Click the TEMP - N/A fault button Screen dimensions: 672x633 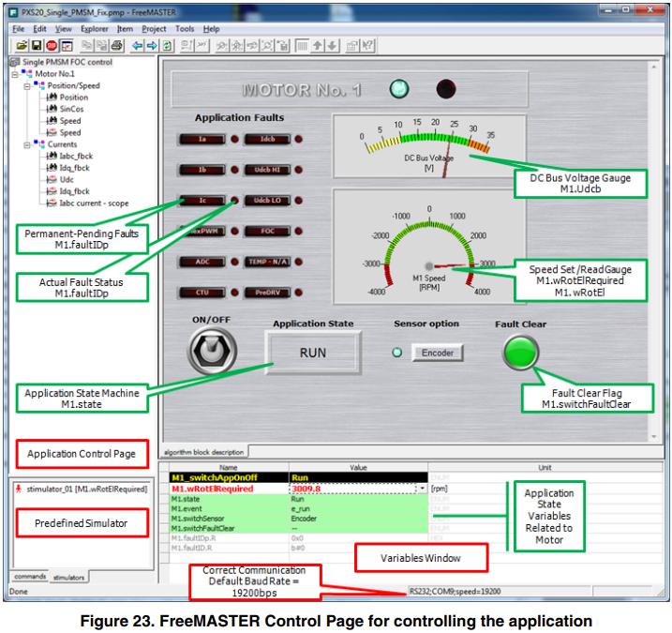click(x=267, y=262)
